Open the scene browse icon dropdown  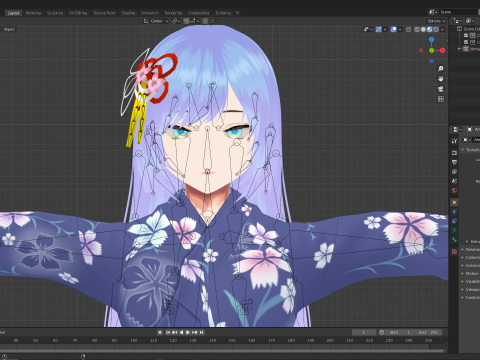(433, 12)
